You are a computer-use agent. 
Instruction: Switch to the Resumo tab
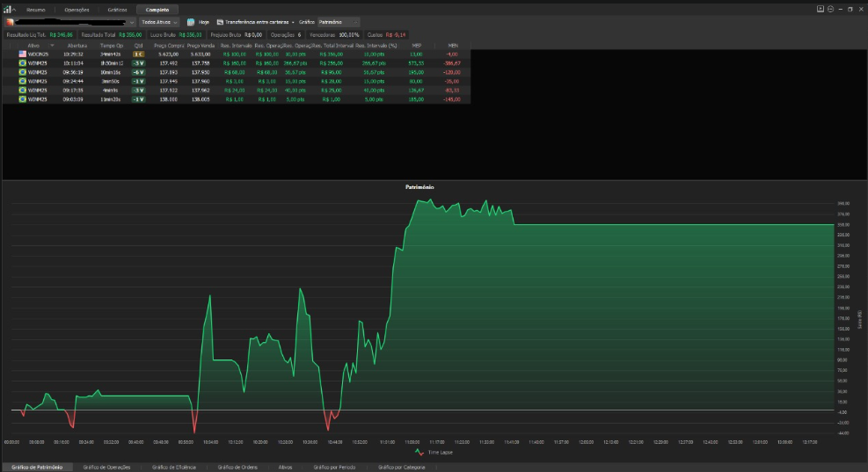click(36, 9)
